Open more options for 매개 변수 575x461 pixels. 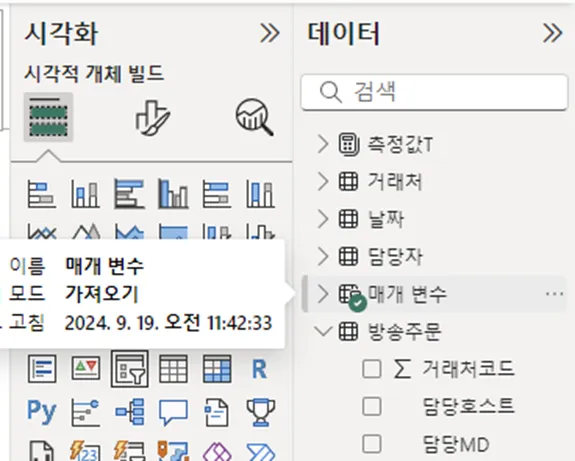coord(554,294)
